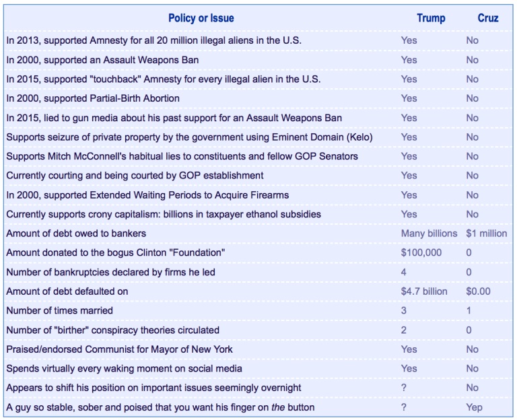Click the "Many billions" debt value
This screenshot has width=517, height=420.
point(429,234)
